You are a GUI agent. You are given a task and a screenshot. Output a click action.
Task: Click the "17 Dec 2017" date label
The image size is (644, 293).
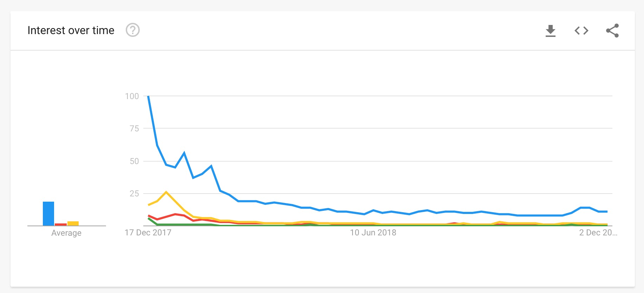pos(148,233)
